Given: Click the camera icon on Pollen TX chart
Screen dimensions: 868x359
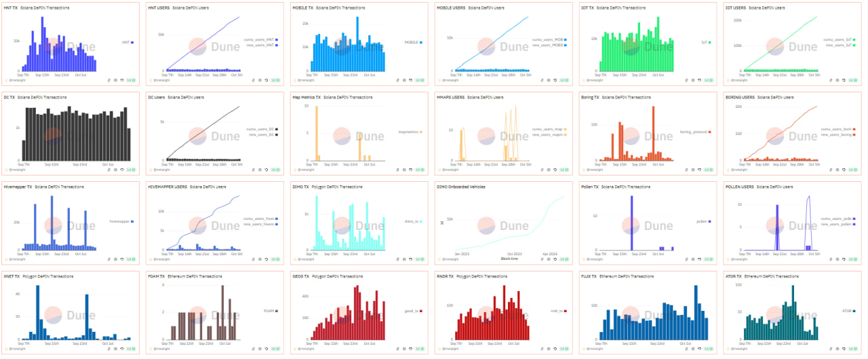Looking at the screenshot, I should [693, 259].
